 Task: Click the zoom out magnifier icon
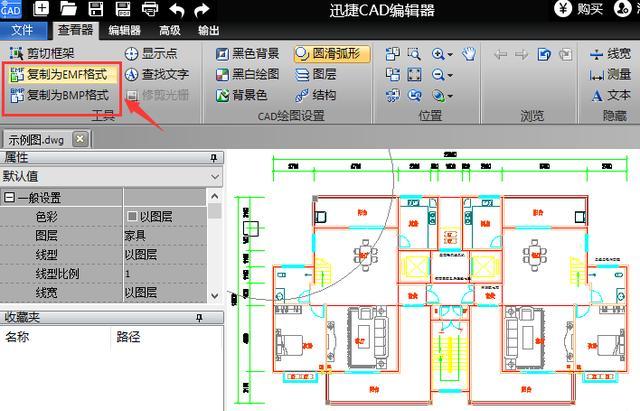pyautogui.click(x=438, y=75)
